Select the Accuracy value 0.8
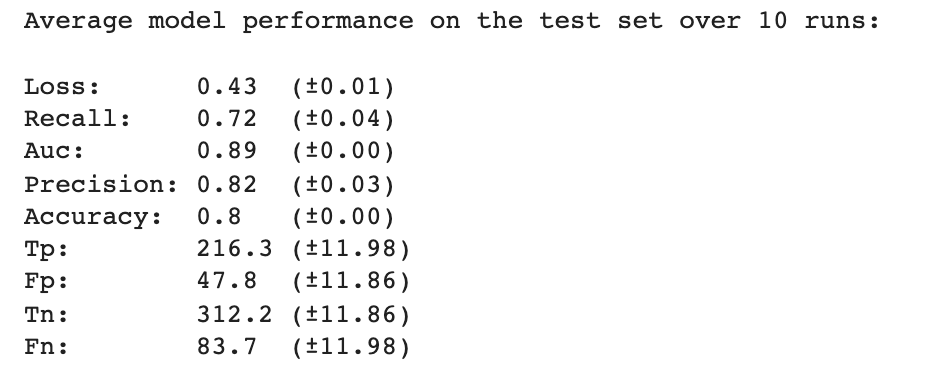 click(x=219, y=217)
